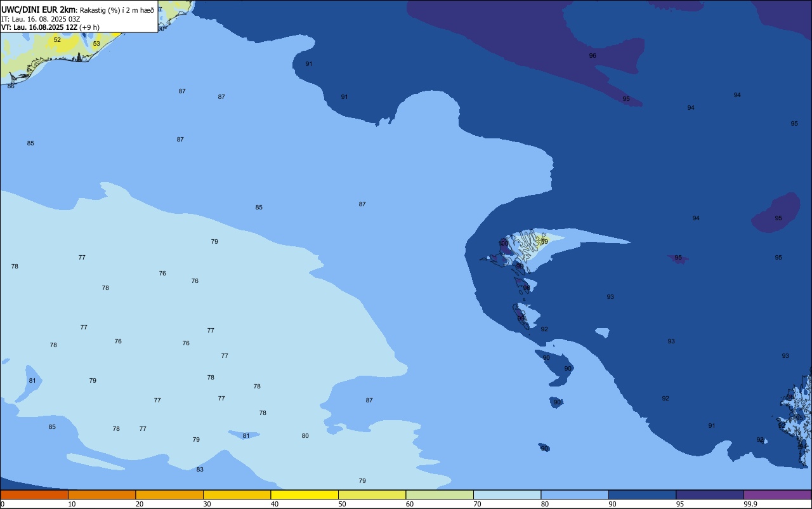The width and height of the screenshot is (812, 509).
Task: Click the 30–40 legend color segment
Action: [x=237, y=494]
